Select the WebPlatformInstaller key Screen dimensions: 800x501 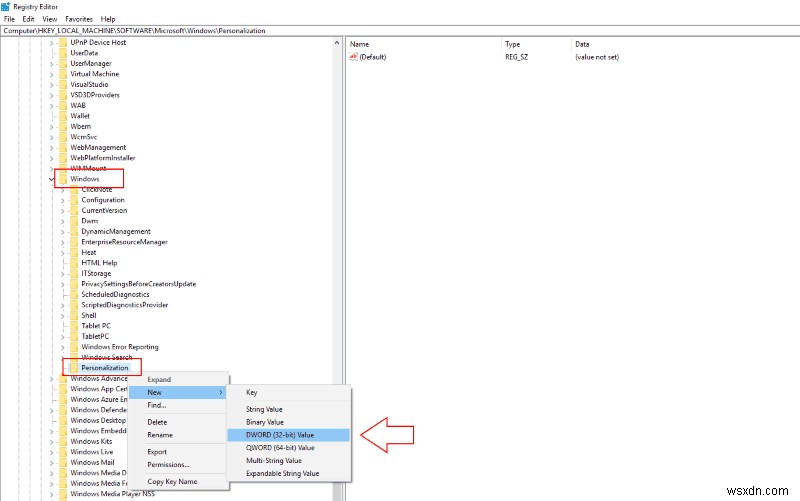click(103, 158)
